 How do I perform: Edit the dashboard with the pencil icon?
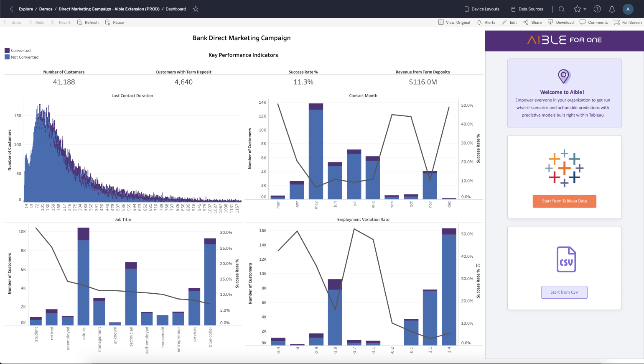click(x=509, y=22)
